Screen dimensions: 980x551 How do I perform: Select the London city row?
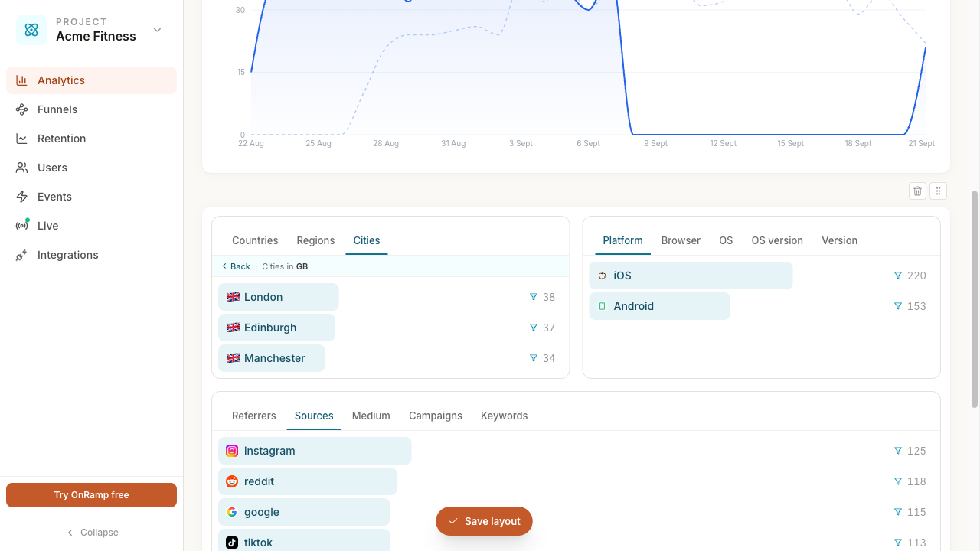(390, 297)
